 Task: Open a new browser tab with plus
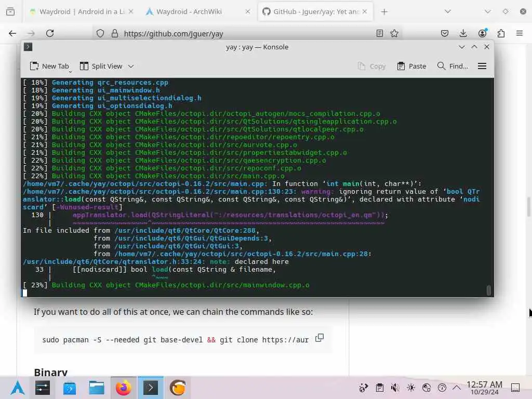(384, 12)
